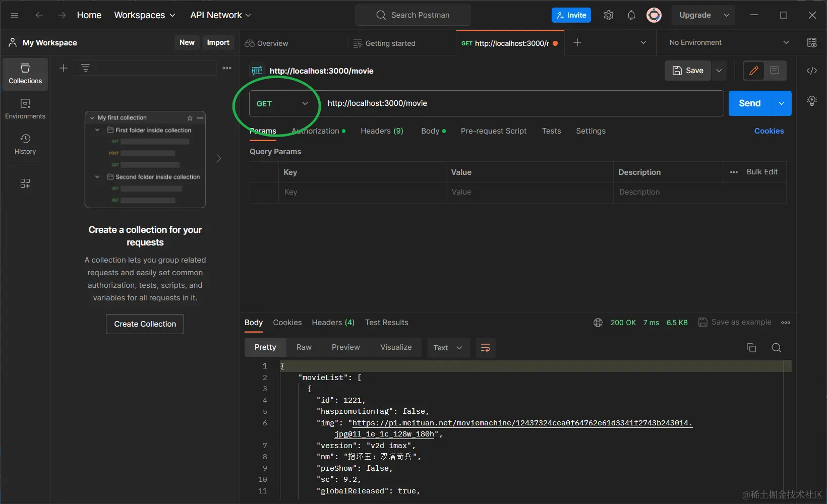This screenshot has height=504, width=827.
Task: Switch to the Getting started tab
Action: (x=385, y=43)
